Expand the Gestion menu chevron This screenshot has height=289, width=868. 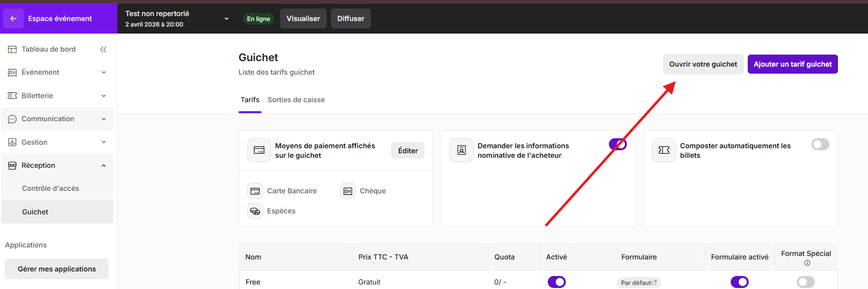click(x=104, y=142)
